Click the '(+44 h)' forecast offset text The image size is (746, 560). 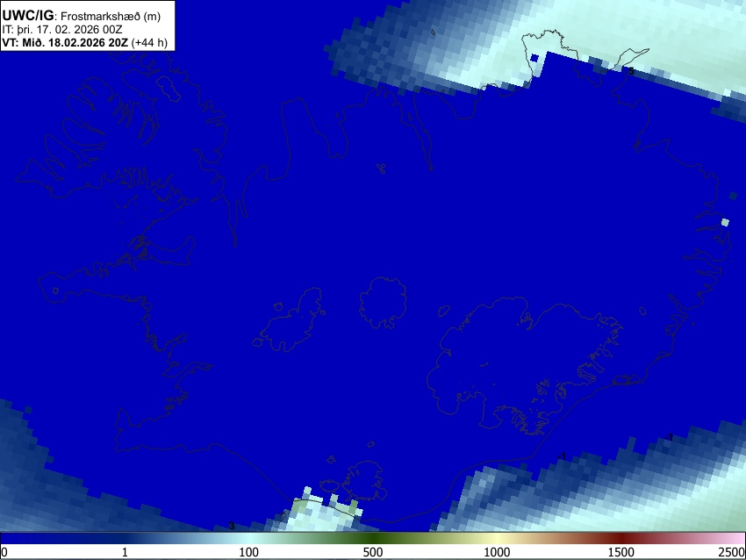tap(149, 42)
